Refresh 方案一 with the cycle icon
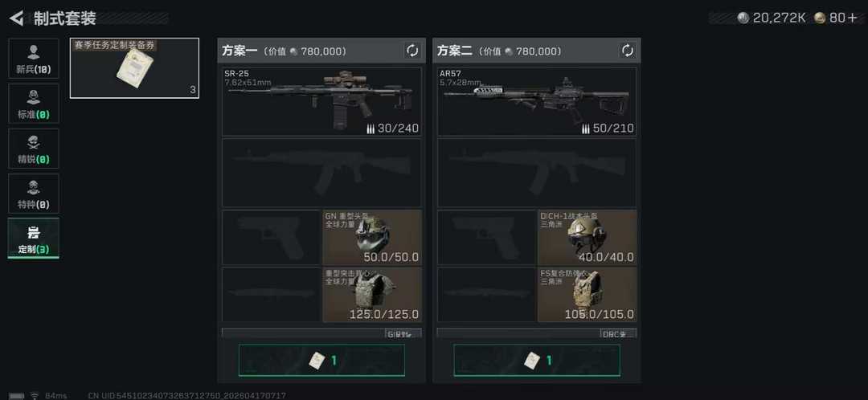This screenshot has height=400, width=868. tap(412, 51)
